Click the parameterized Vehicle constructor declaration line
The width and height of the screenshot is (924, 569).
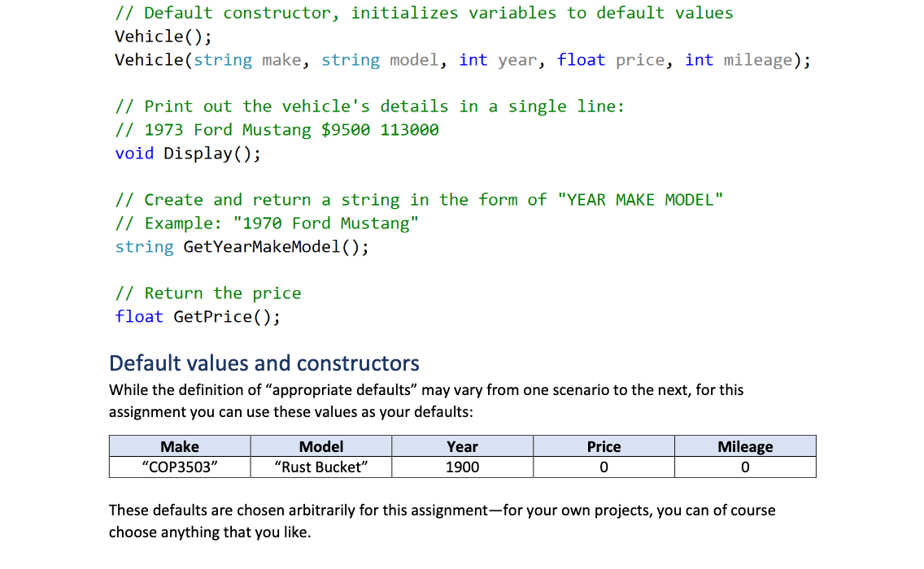[463, 60]
